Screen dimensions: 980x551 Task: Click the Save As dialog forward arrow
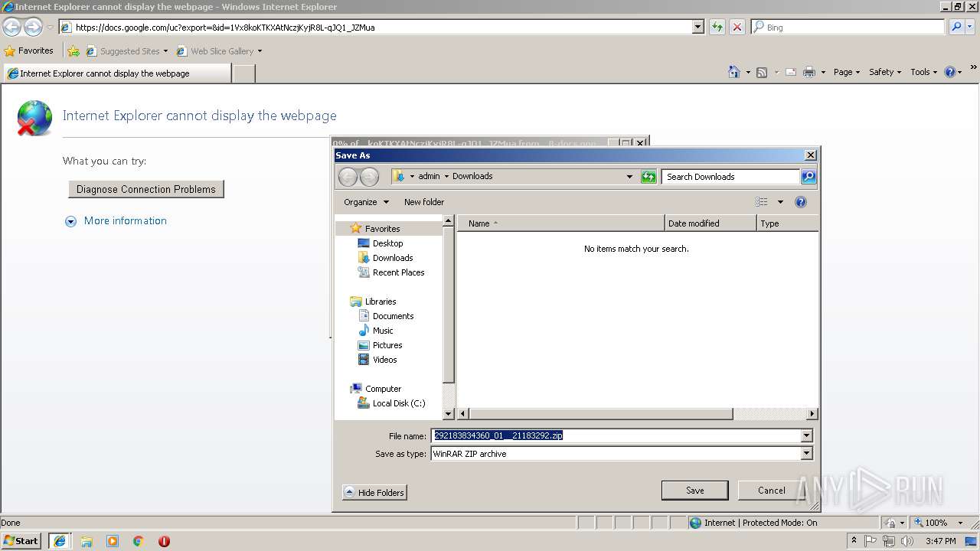coord(369,177)
